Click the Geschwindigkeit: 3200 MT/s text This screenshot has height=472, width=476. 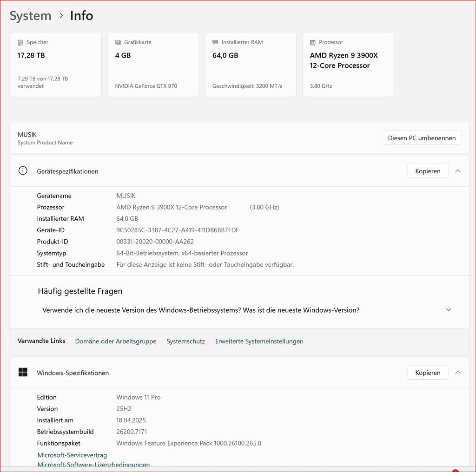[x=247, y=86]
